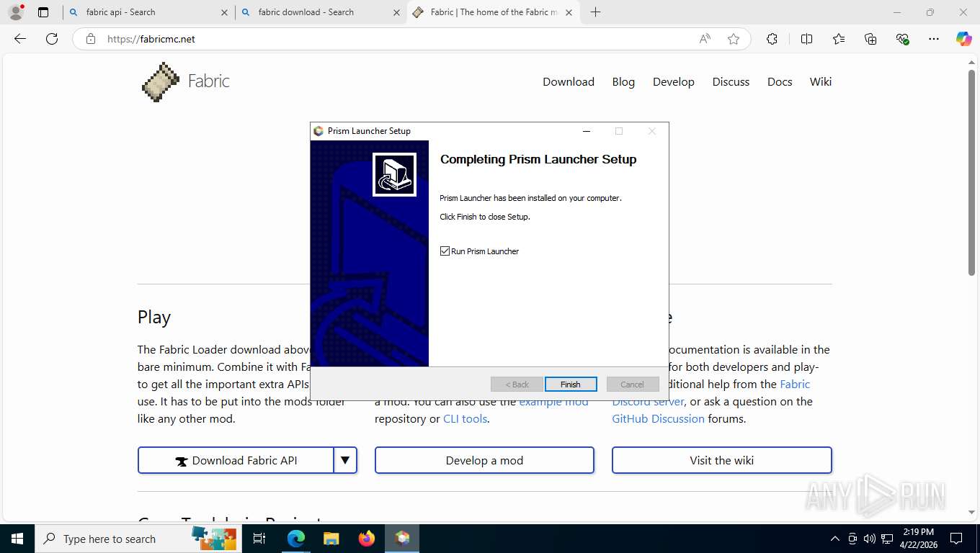This screenshot has height=553, width=980.
Task: Select Prism Launcher Setup taskbar icon
Action: [402, 539]
